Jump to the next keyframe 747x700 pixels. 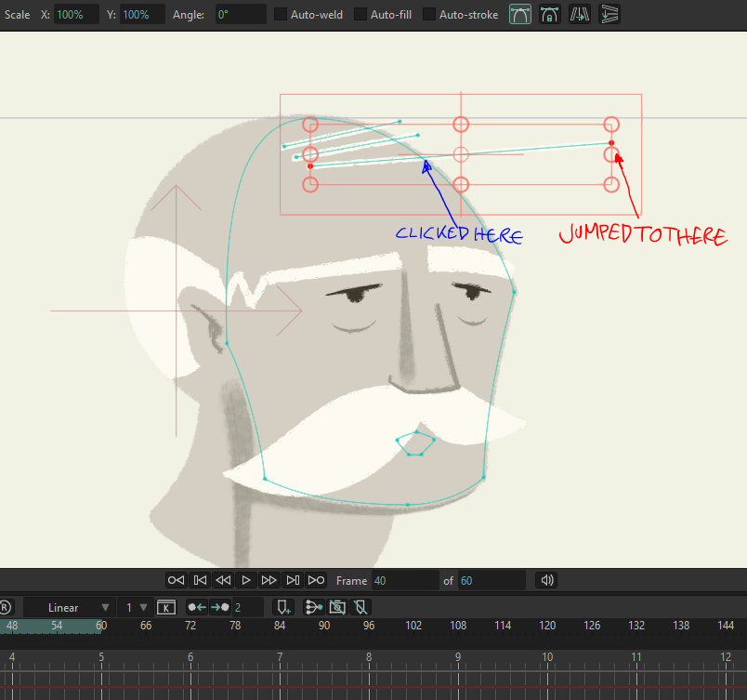pyautogui.click(x=293, y=580)
